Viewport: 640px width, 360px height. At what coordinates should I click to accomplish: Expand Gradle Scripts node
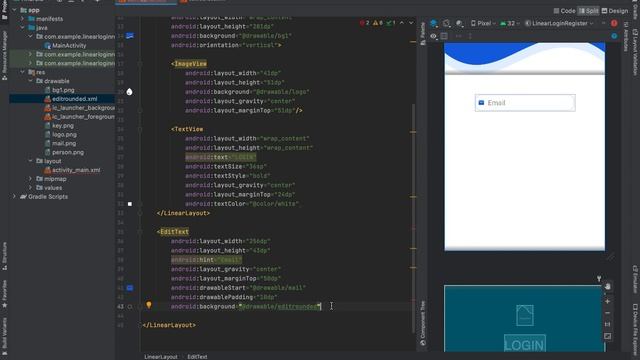click(14, 196)
